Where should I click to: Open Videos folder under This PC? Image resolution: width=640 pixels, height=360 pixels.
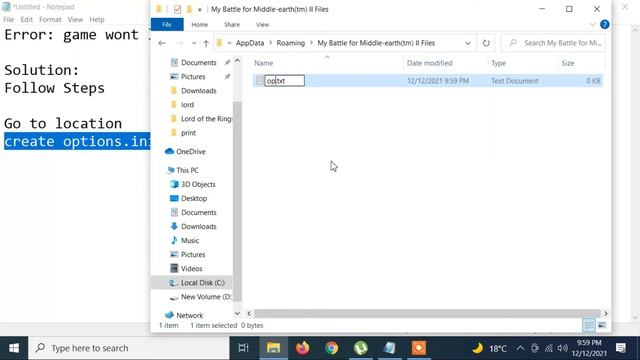pyautogui.click(x=191, y=269)
